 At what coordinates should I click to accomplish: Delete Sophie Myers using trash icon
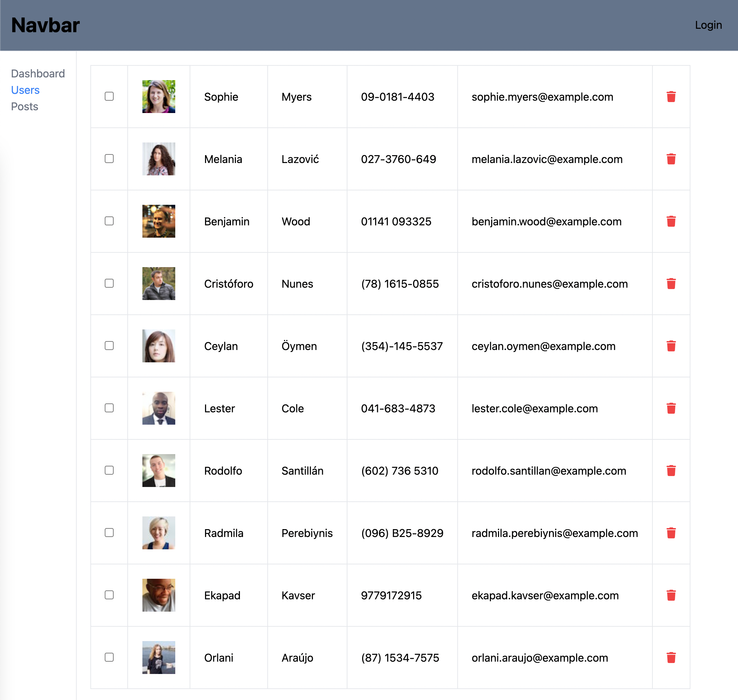(671, 97)
